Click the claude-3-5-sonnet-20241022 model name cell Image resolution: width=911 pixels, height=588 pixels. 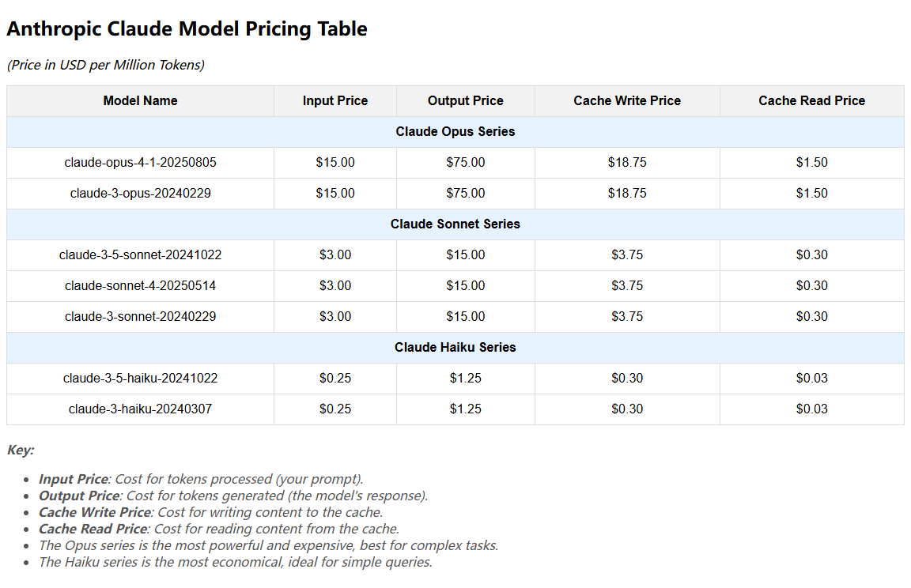tap(140, 254)
